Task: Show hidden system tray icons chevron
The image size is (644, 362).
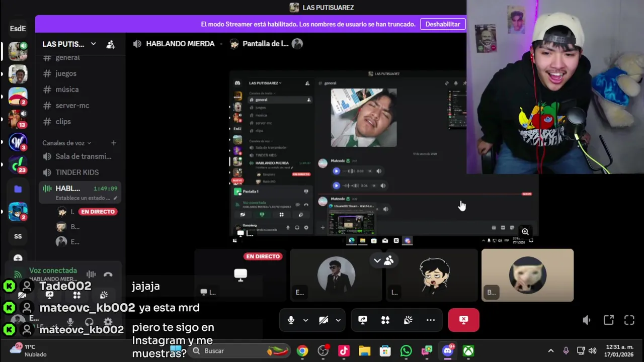Action: click(x=551, y=351)
